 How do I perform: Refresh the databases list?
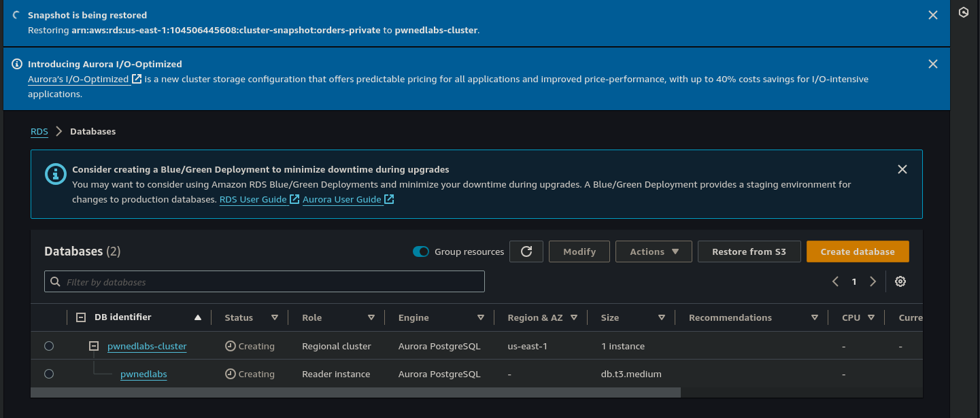526,251
